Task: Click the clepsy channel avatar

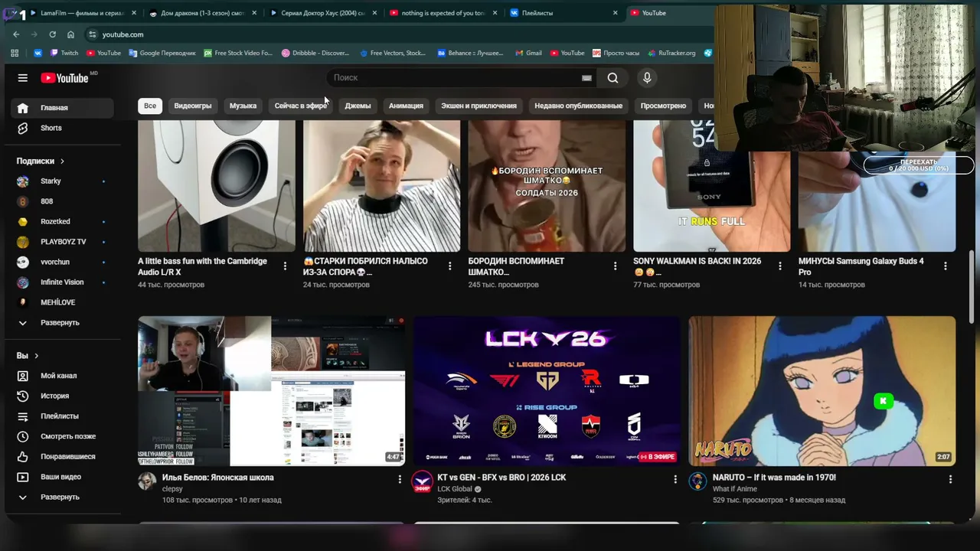Action: pyautogui.click(x=147, y=481)
